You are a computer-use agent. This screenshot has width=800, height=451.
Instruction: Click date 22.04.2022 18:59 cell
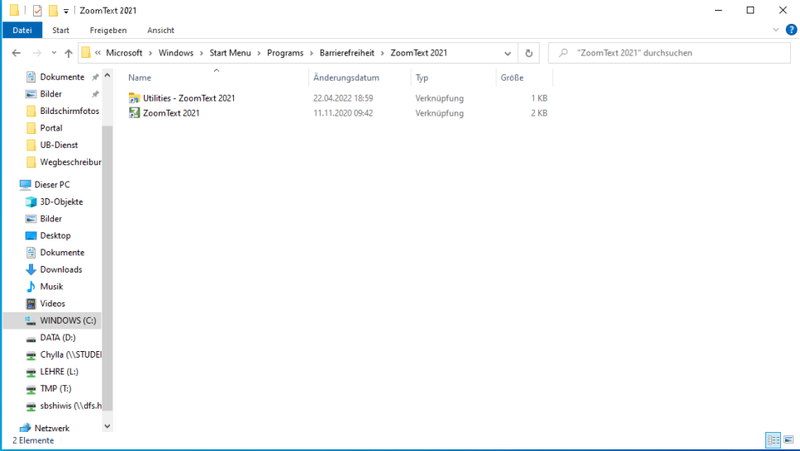[x=343, y=98]
